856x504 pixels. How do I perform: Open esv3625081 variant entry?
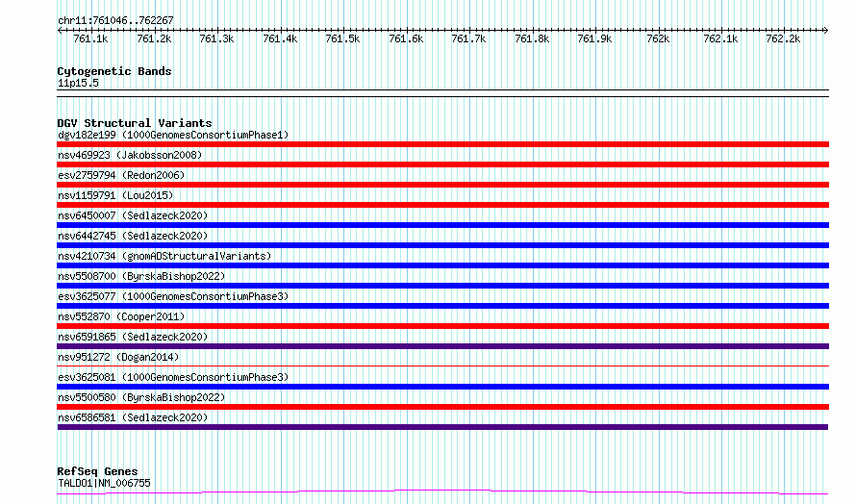tap(173, 377)
